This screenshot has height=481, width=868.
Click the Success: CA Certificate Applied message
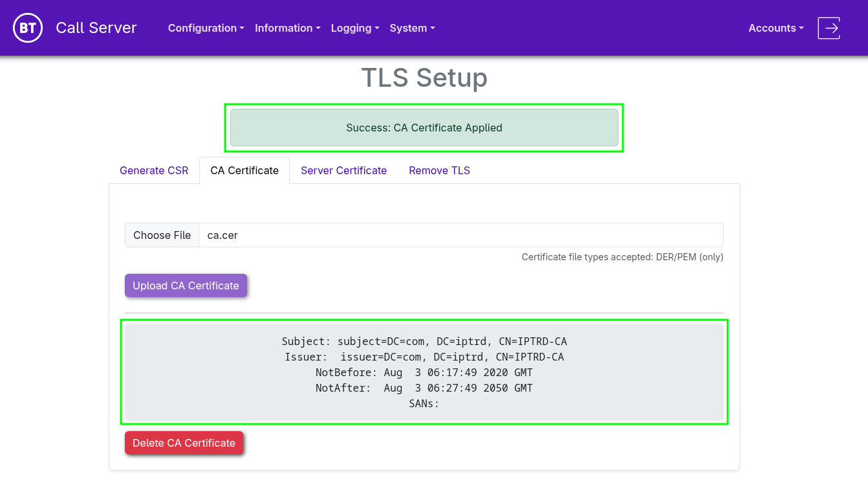tap(424, 128)
